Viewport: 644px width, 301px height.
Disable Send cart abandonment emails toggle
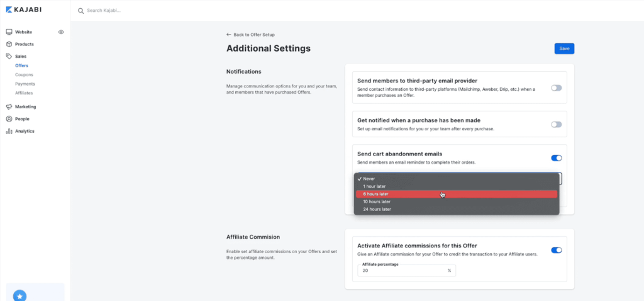coord(556,158)
